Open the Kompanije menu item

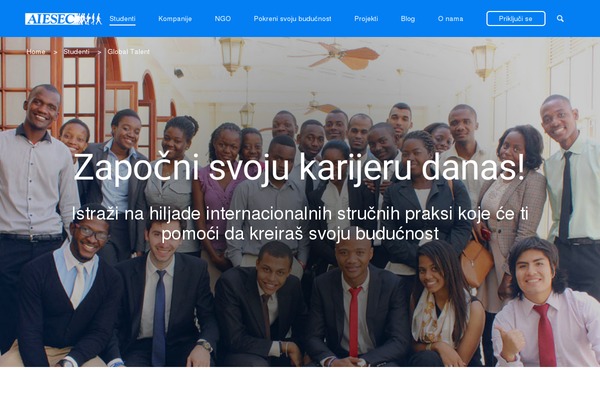click(175, 19)
